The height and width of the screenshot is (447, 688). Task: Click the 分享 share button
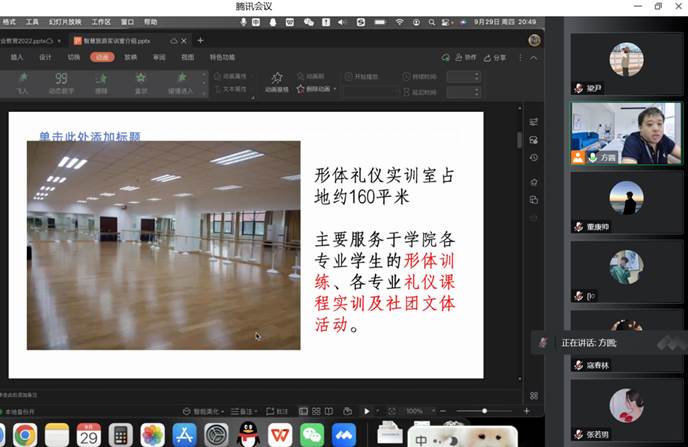(x=495, y=57)
